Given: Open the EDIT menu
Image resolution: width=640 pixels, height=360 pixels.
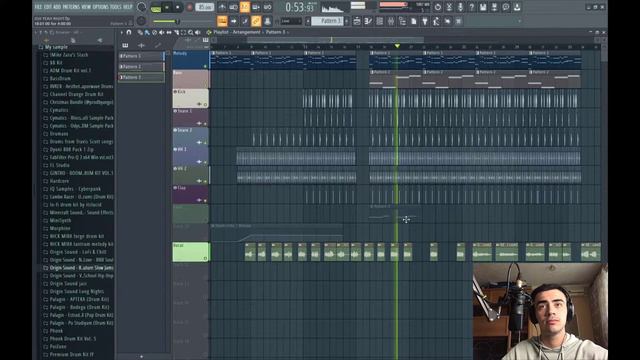Looking at the screenshot, I should point(48,7).
